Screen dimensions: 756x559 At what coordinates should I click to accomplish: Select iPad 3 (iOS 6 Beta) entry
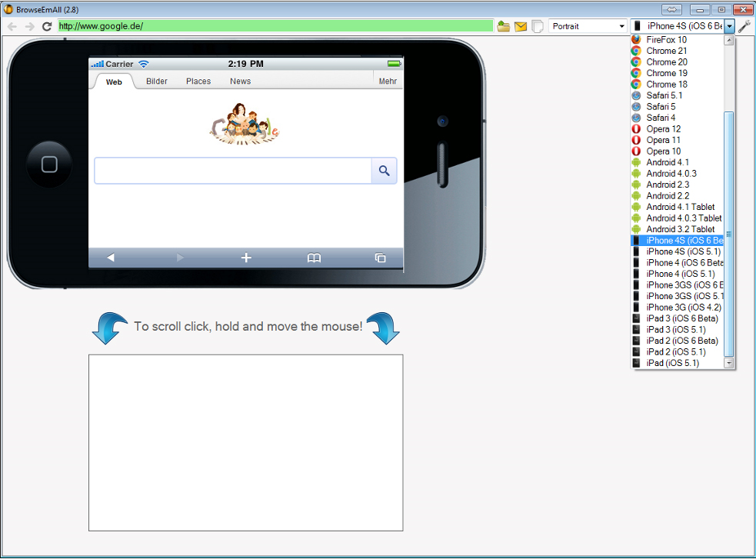tap(681, 318)
